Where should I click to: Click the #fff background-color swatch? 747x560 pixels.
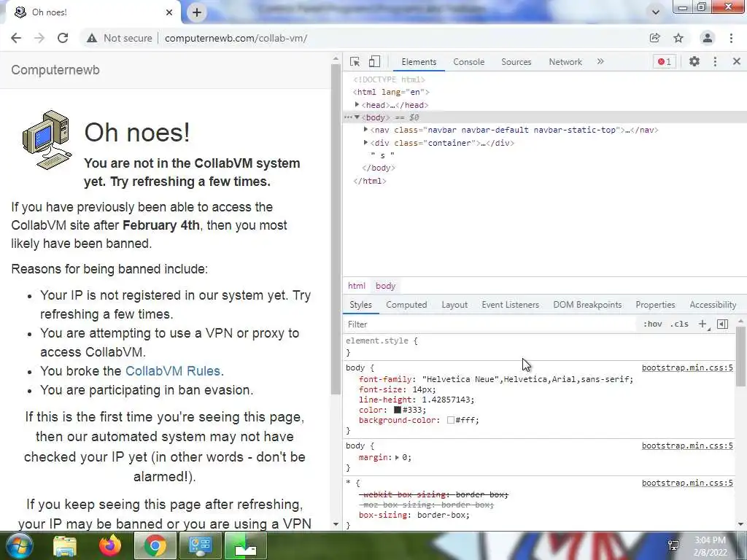(451, 420)
